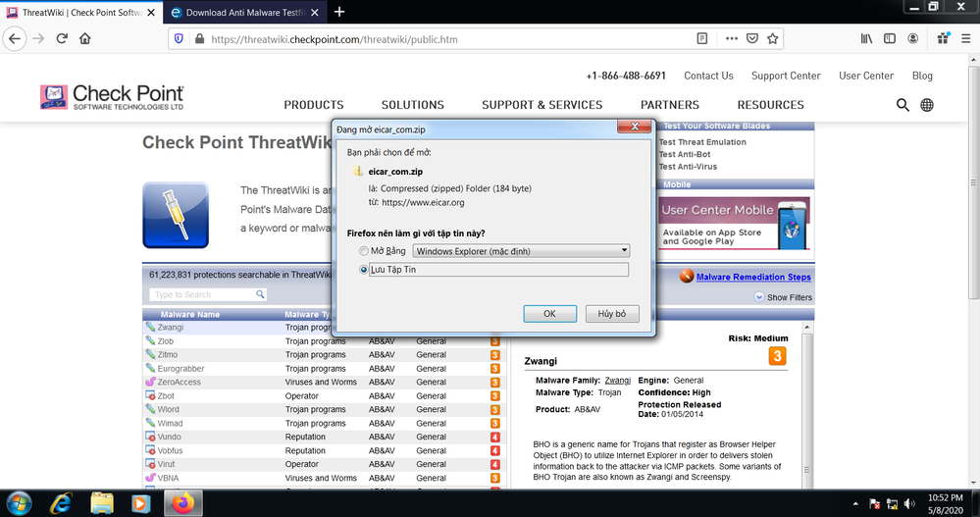Reload the current page
This screenshot has height=517, width=980.
pyautogui.click(x=61, y=39)
